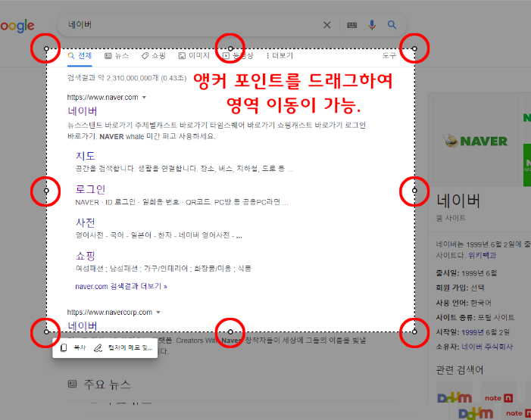Image resolution: width=531 pixels, height=420 pixels.
Task: Click the 복사 button in the capture popup
Action: click(x=73, y=347)
